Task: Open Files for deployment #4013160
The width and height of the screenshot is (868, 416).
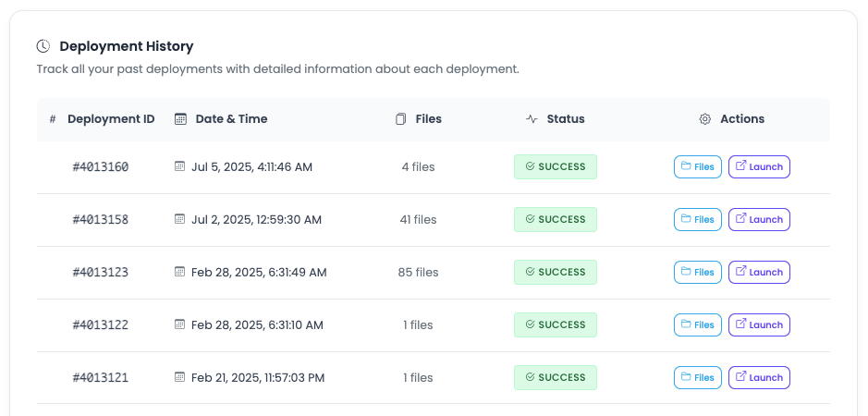Action: 698,167
